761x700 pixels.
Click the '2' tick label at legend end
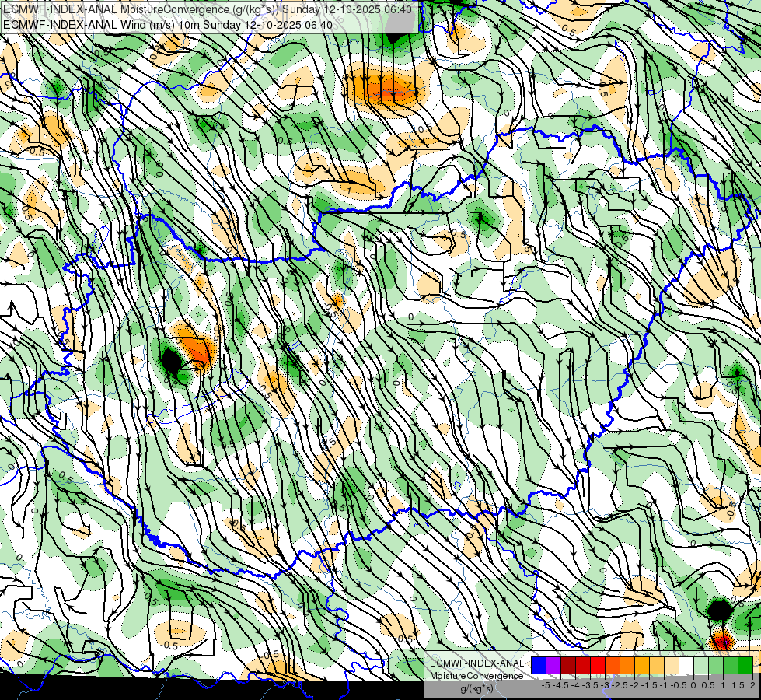point(752,685)
